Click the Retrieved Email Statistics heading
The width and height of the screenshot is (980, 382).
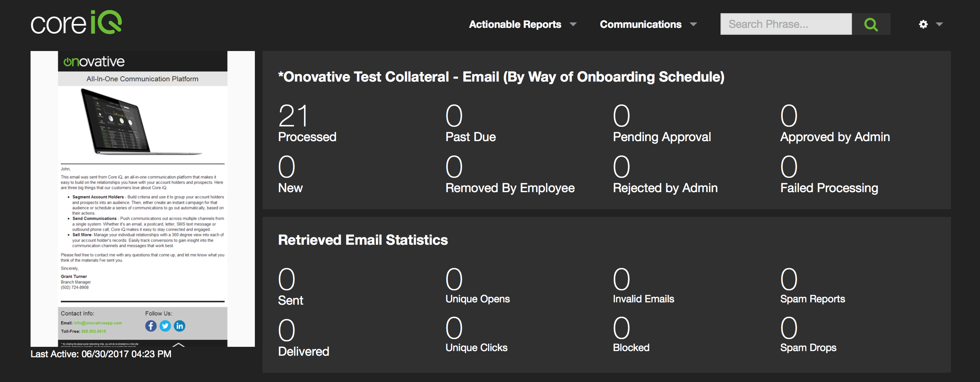pos(363,240)
